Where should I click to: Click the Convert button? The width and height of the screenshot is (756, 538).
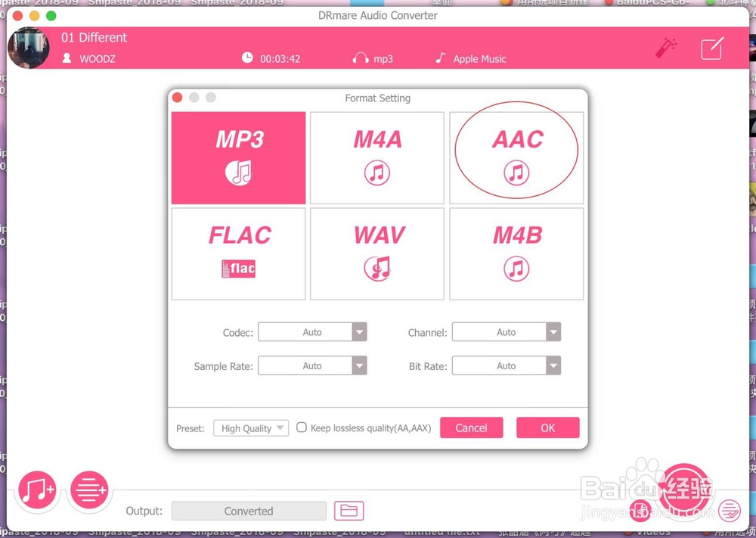click(684, 488)
